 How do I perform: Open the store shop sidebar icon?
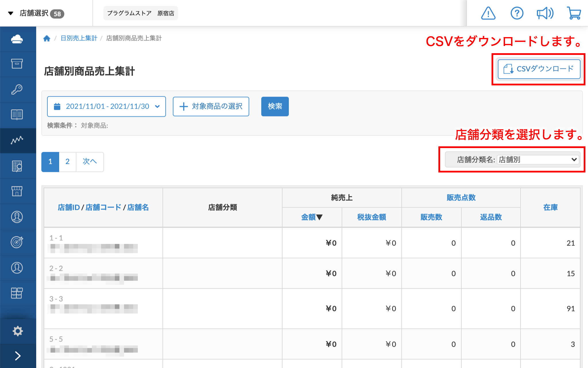click(x=17, y=191)
